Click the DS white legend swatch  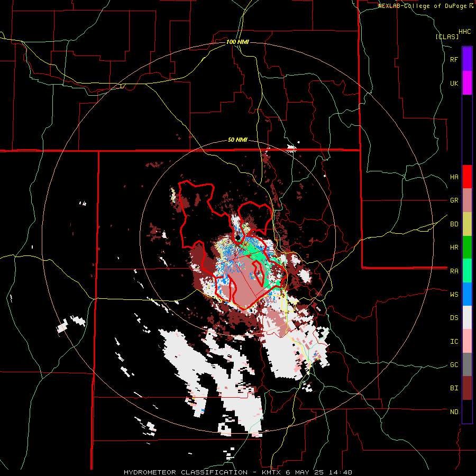467,317
